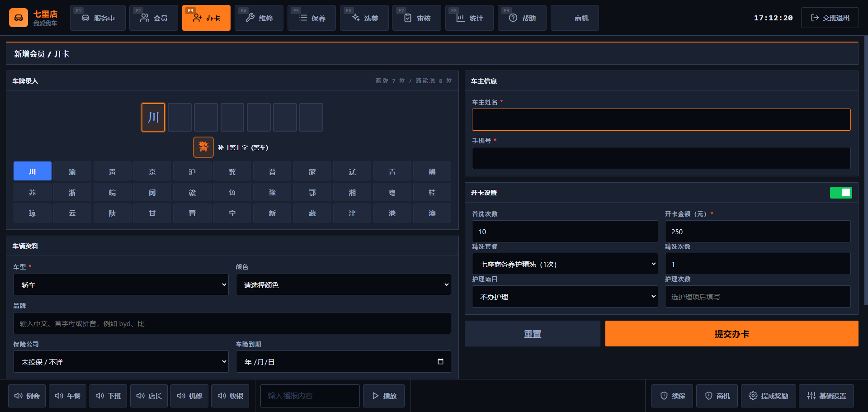Toggle the 警 police plate button
The image size is (868, 412).
[x=203, y=147]
